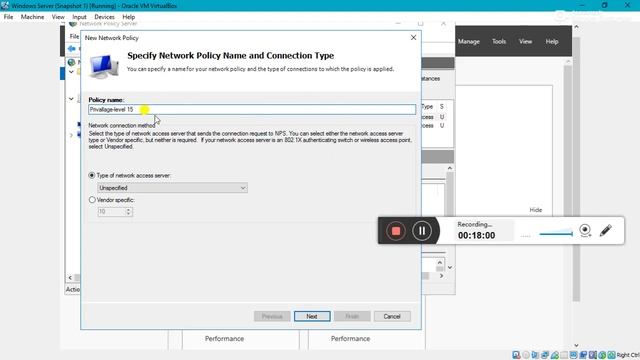Click the Cancel button
The width and height of the screenshot is (640, 360).
pos(392,316)
